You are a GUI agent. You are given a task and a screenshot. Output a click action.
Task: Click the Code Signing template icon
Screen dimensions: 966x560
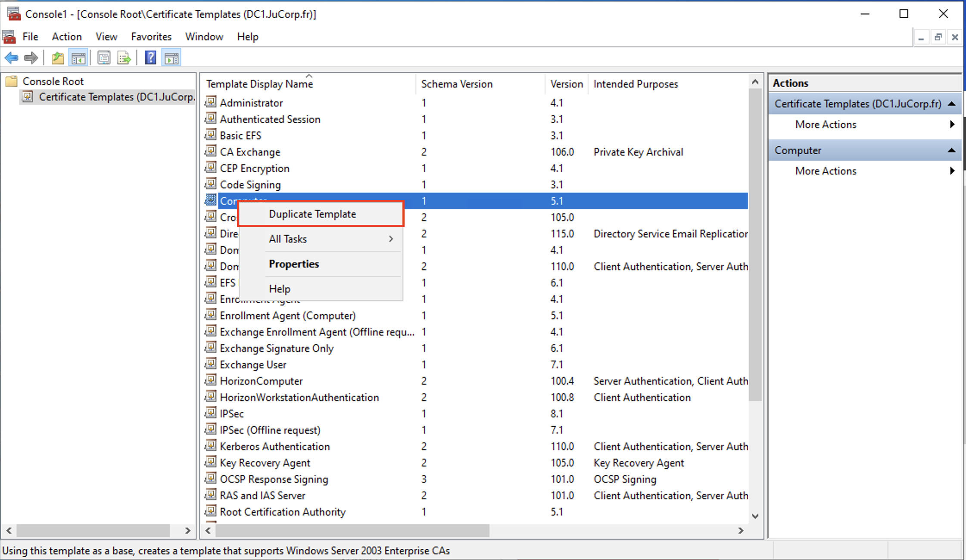click(210, 184)
